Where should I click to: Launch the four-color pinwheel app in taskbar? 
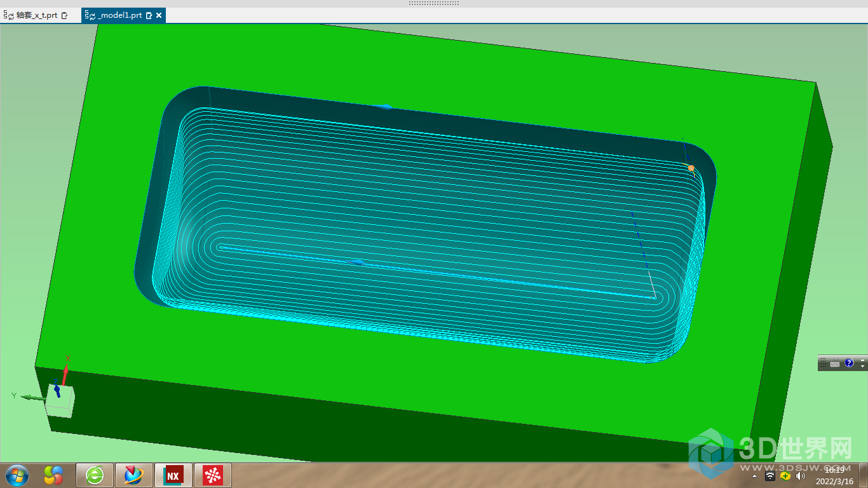tap(55, 475)
